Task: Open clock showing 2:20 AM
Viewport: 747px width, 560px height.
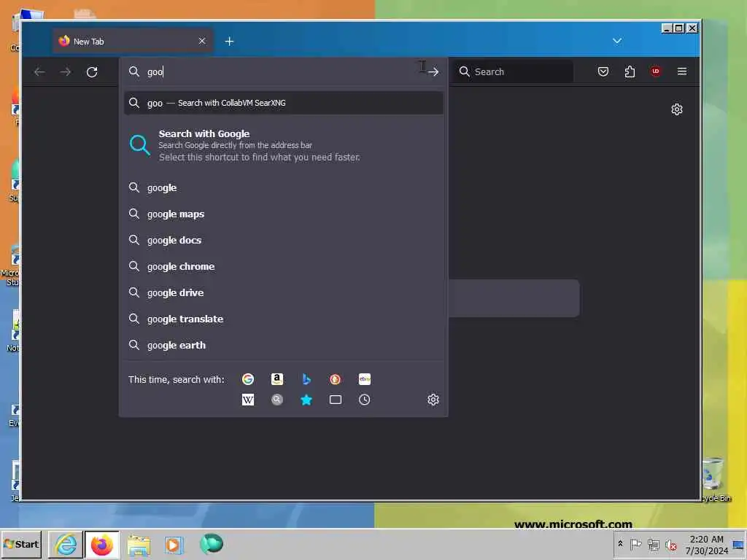Action: (706, 545)
